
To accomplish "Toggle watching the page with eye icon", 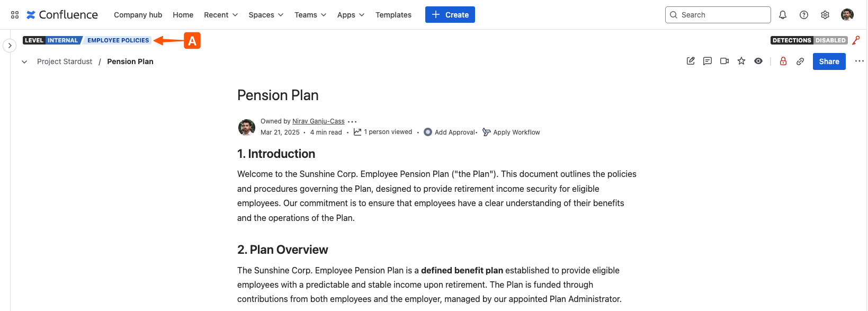I will click(x=758, y=61).
